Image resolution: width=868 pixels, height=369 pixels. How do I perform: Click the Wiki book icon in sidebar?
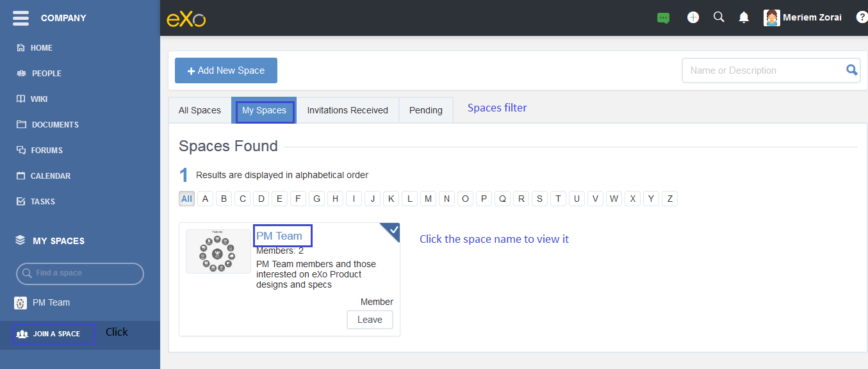20,99
